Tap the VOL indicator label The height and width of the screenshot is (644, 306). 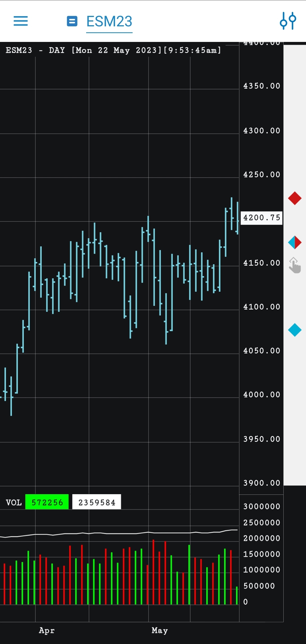coord(14,503)
